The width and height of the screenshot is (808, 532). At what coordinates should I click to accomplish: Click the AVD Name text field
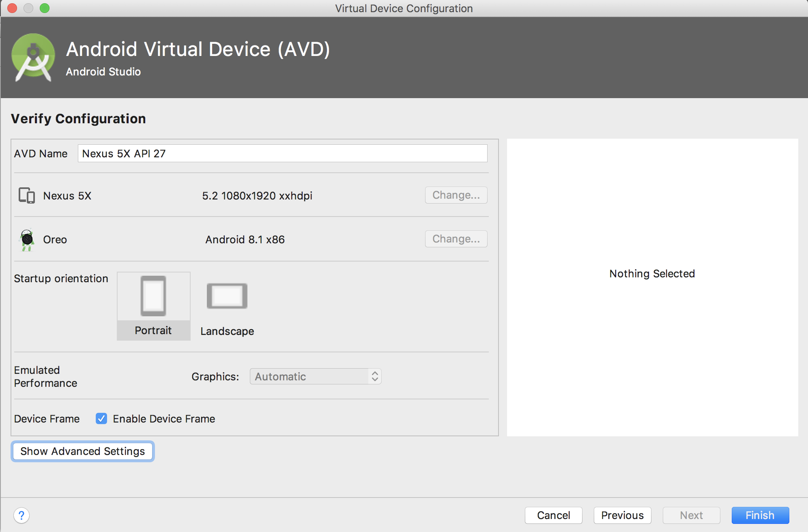(x=282, y=153)
